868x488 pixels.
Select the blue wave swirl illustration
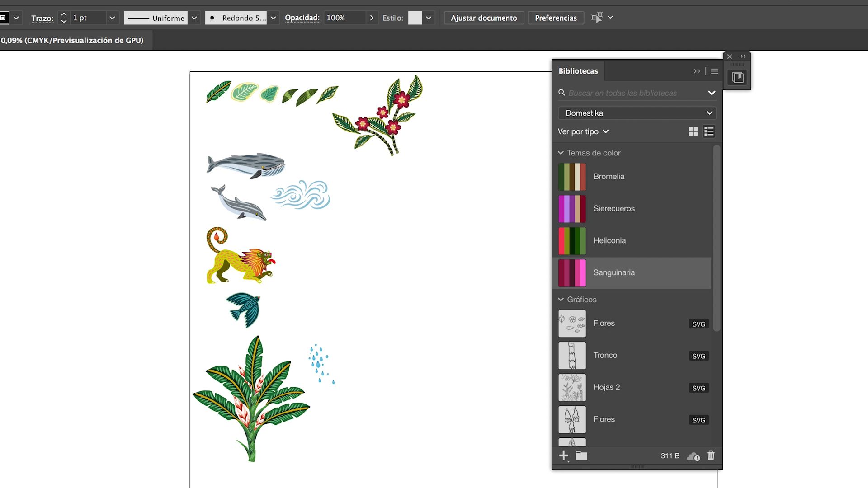click(300, 195)
